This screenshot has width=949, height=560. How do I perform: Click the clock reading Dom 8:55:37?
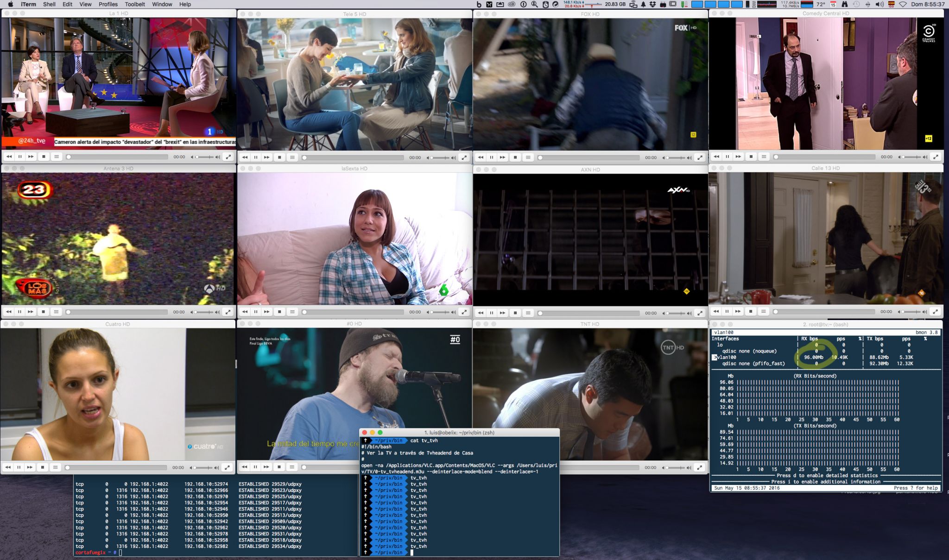pyautogui.click(x=928, y=4)
